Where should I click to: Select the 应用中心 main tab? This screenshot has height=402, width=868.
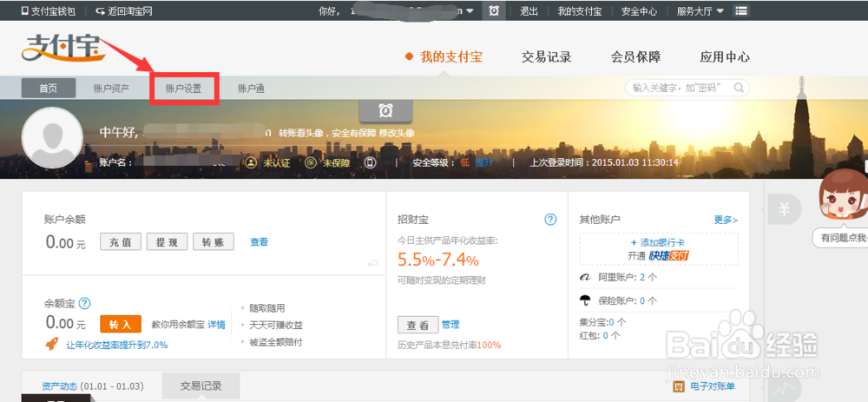pyautogui.click(x=725, y=56)
